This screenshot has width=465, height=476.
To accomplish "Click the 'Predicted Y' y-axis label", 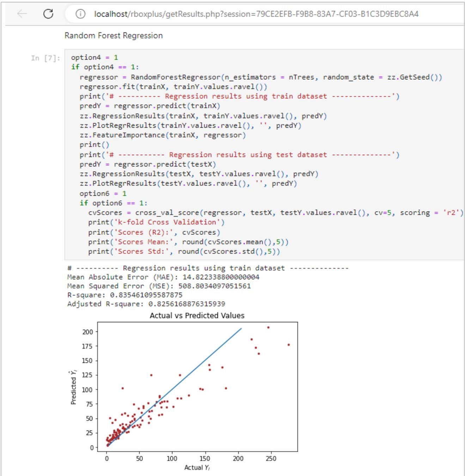I will [x=74, y=387].
